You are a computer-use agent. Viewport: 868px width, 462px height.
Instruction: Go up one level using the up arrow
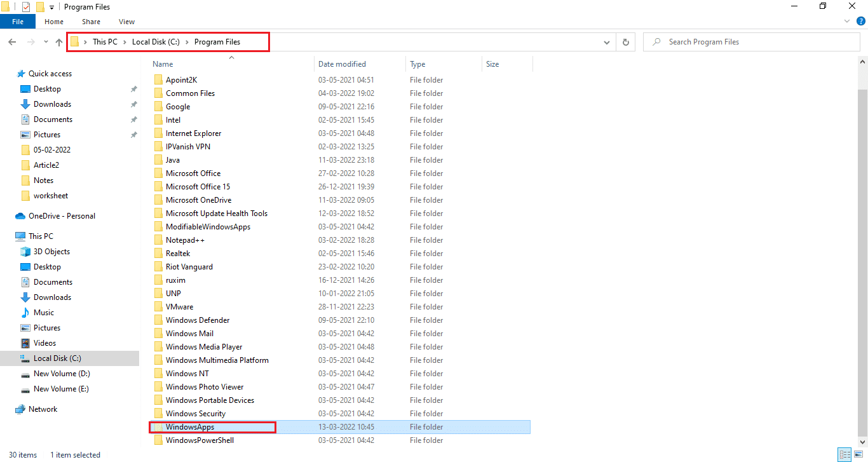58,42
